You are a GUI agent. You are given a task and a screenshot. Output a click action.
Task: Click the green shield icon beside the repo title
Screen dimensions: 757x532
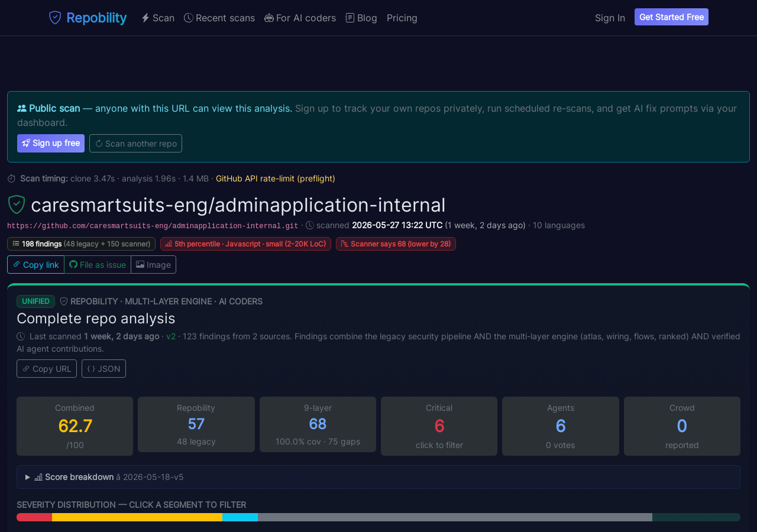coord(17,205)
